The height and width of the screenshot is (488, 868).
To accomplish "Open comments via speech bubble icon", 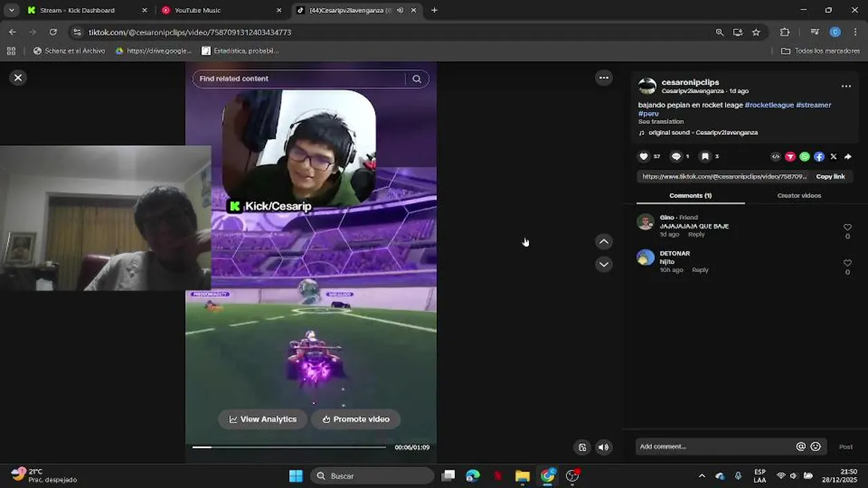I will pos(676,157).
